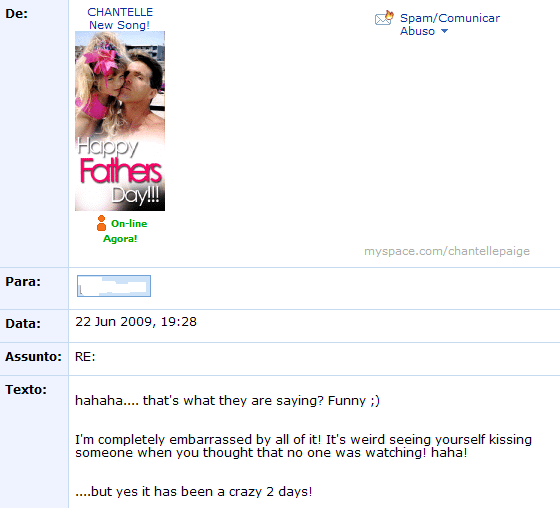Click the 'Fathers' pink text in photo
Viewport: 560px width, 508px height.
(x=121, y=171)
